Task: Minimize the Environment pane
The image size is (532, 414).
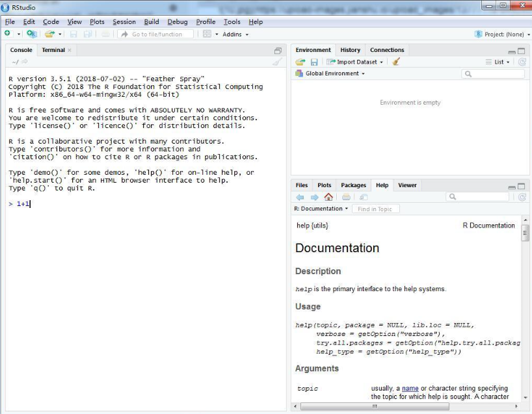Action: pos(512,51)
